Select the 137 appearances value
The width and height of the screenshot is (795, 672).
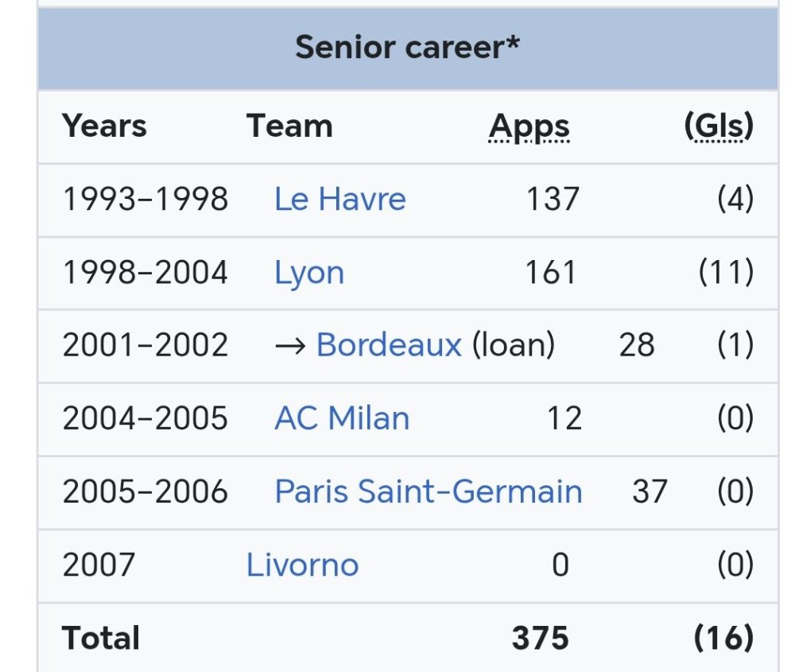(x=553, y=199)
